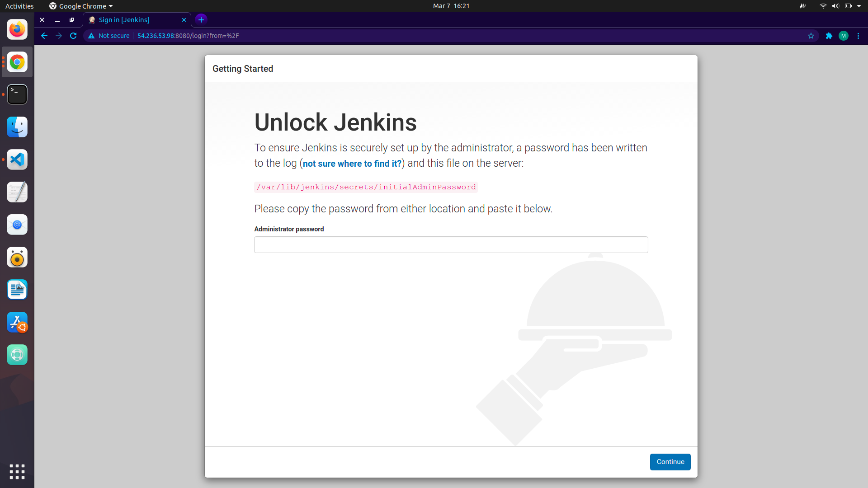Reload the Jenkins login page
The image size is (868, 488).
[x=73, y=36]
